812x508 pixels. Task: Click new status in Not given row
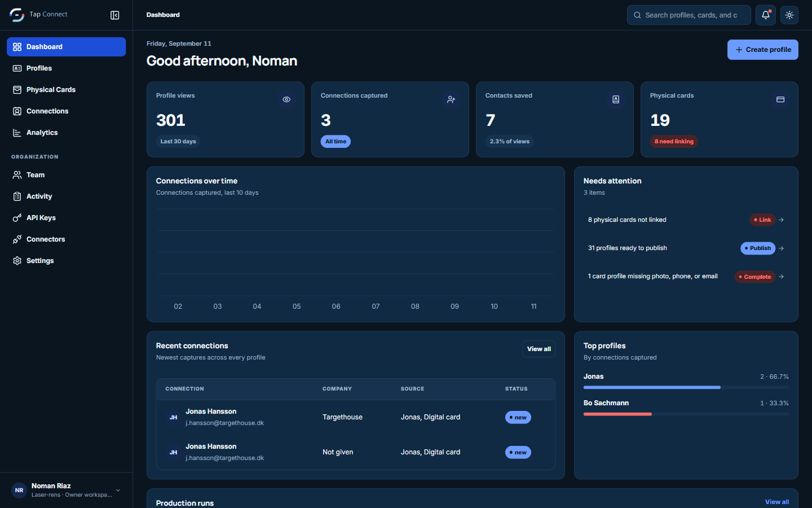518,453
